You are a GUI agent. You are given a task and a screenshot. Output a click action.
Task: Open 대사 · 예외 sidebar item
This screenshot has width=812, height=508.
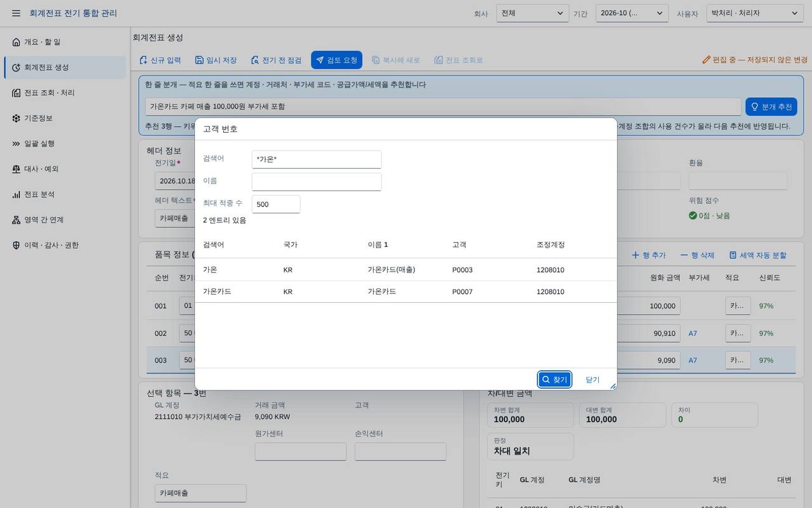(x=65, y=169)
